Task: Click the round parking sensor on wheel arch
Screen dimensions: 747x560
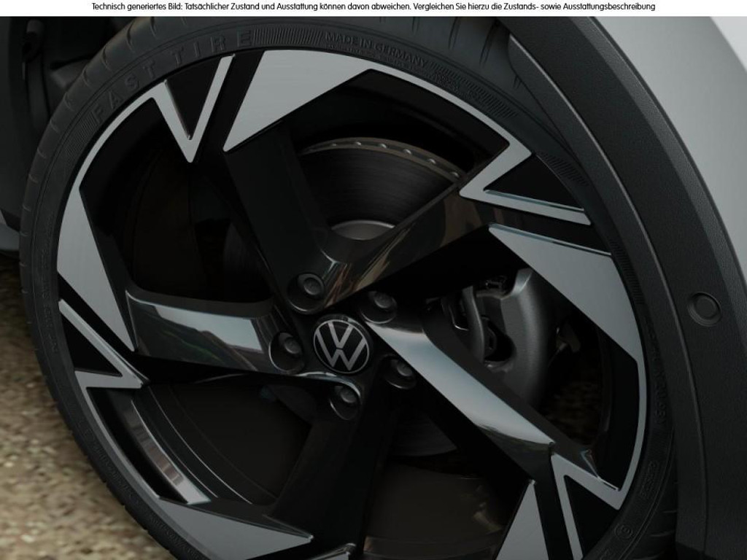Action: click(x=704, y=308)
